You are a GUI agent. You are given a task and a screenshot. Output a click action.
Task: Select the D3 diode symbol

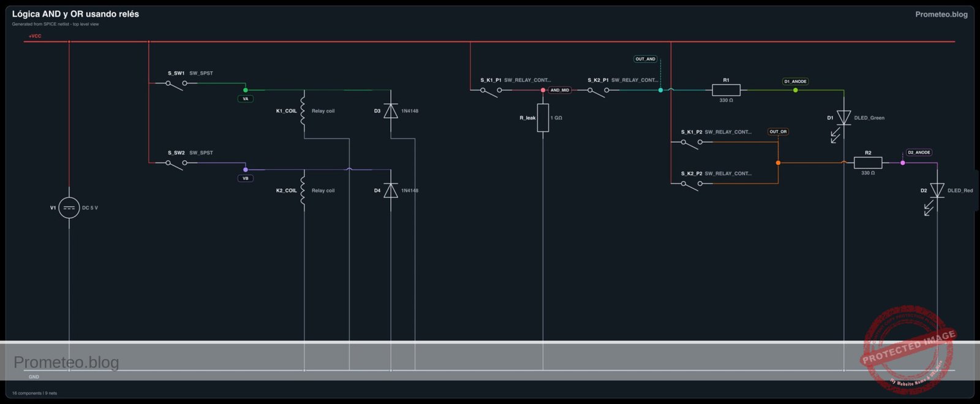pyautogui.click(x=391, y=111)
